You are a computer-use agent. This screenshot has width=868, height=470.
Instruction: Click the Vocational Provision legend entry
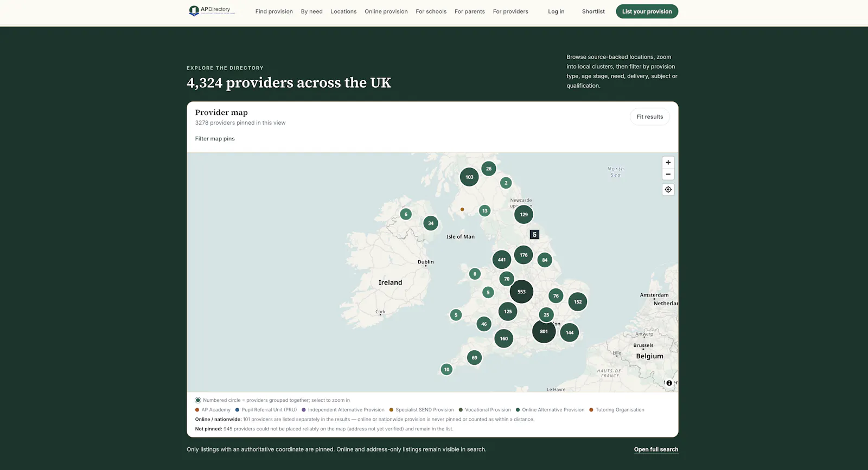[484, 410]
